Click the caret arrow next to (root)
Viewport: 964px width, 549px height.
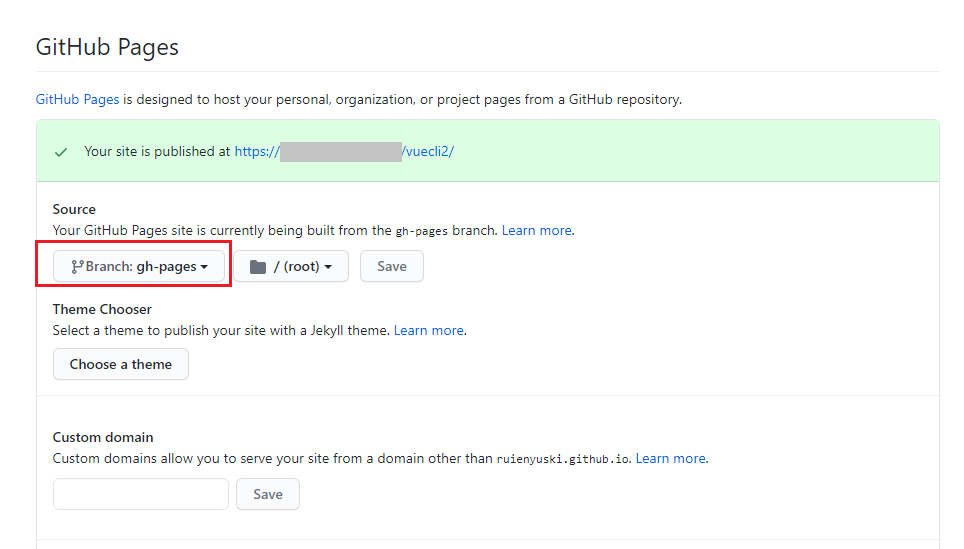(x=328, y=267)
